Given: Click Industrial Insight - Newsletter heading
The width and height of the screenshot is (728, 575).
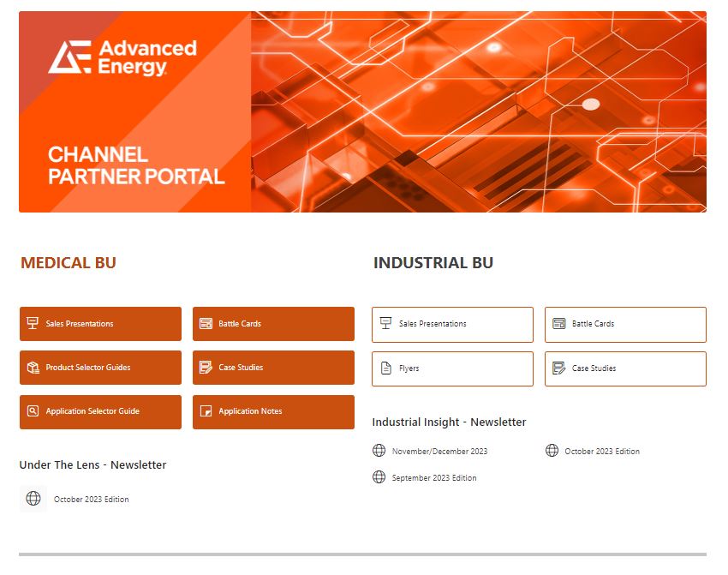Looking at the screenshot, I should click(x=449, y=422).
